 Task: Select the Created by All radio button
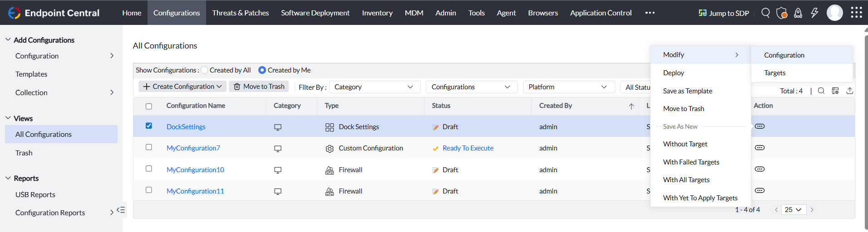(x=205, y=70)
